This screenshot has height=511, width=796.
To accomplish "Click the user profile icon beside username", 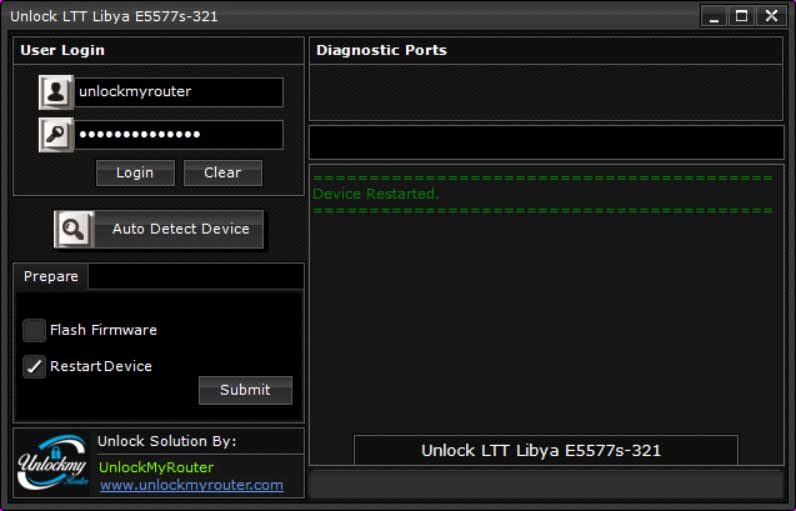I will coord(56,92).
